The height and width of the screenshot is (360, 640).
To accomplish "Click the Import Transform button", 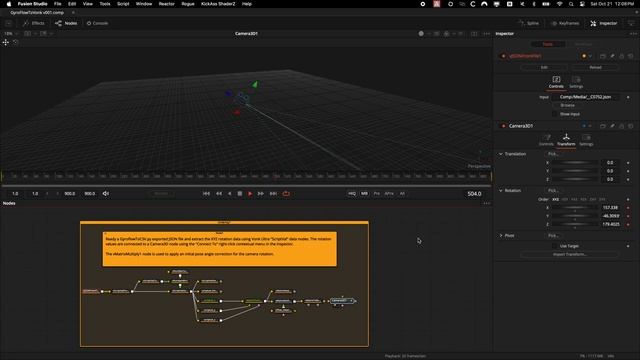I will 569,254.
